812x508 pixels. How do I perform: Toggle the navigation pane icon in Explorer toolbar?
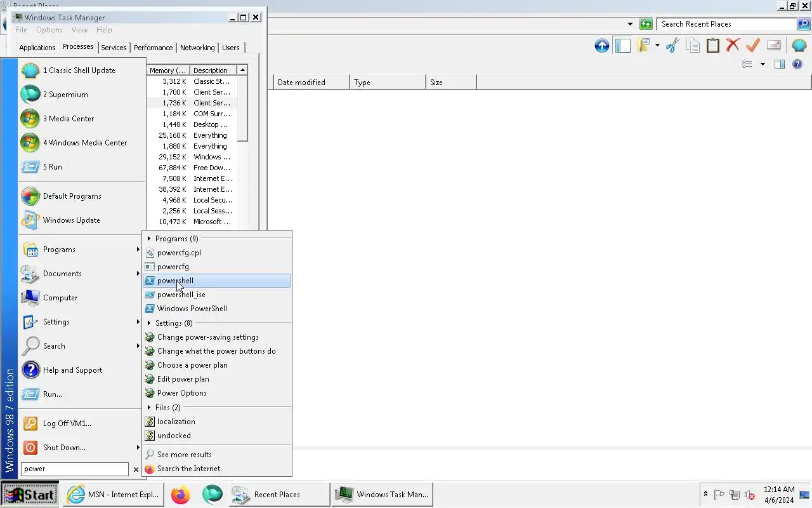[x=622, y=46]
